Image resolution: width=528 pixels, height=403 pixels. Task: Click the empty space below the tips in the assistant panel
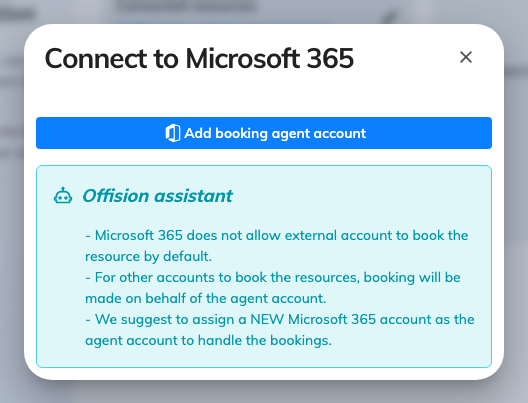(x=264, y=358)
